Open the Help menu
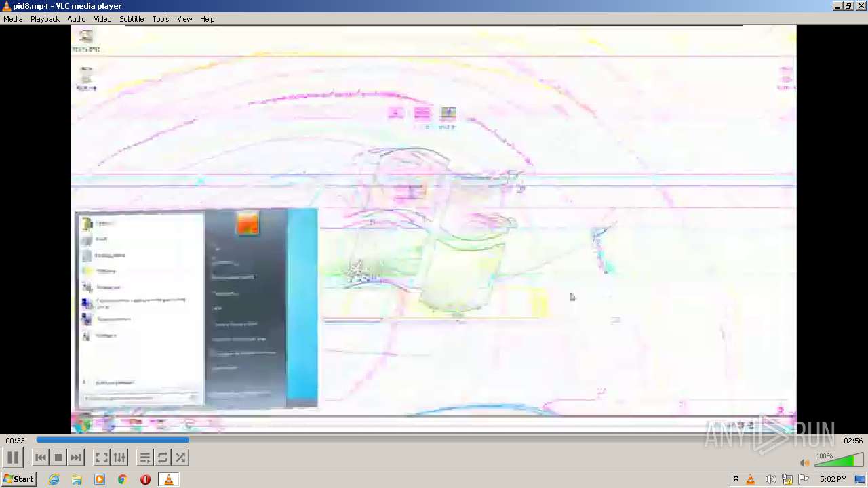The image size is (868, 488). [208, 19]
